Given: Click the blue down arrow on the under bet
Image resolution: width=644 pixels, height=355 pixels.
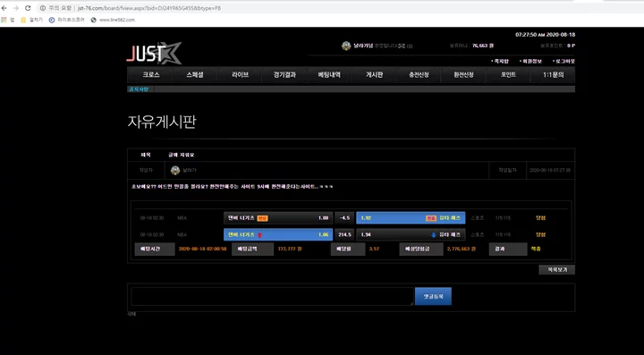Looking at the screenshot, I should 433,235.
